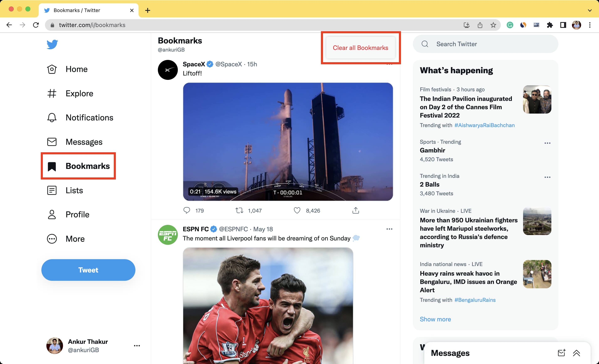Open a new browser tab
Image resolution: width=599 pixels, height=364 pixels.
(147, 10)
